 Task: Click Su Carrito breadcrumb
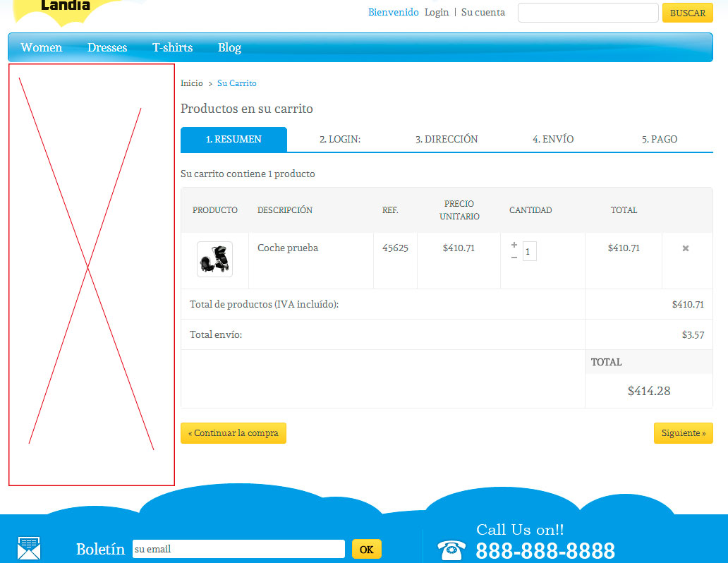point(237,83)
